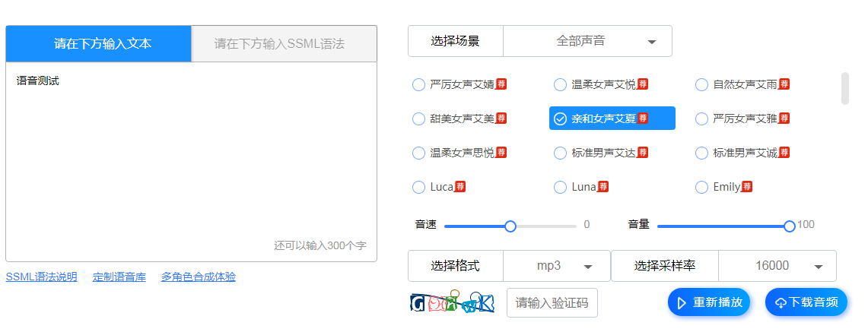
Task: Choose the 自然女声艾雨 voice option
Action: (742, 84)
